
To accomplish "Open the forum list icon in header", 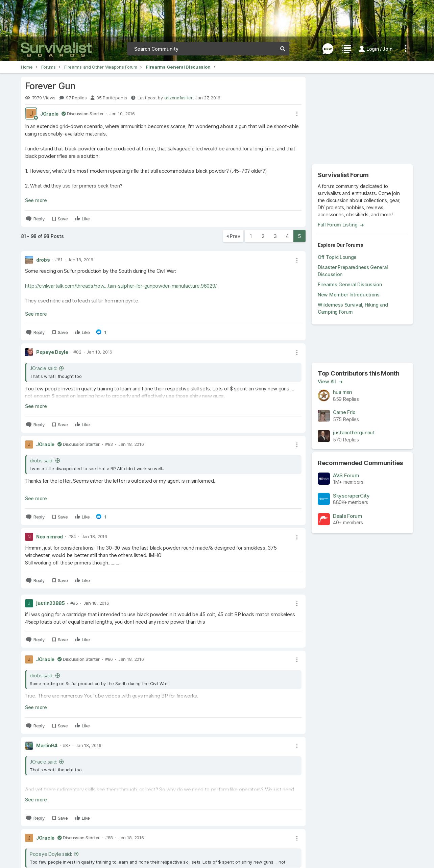I will coord(346,49).
